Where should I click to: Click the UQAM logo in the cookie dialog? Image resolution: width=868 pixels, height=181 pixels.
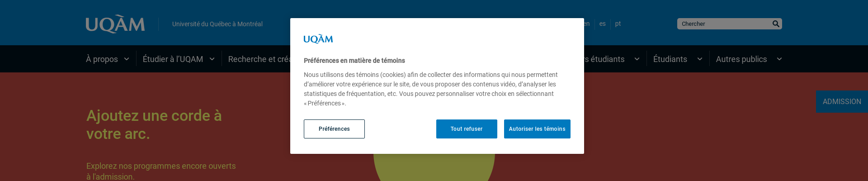318,39
